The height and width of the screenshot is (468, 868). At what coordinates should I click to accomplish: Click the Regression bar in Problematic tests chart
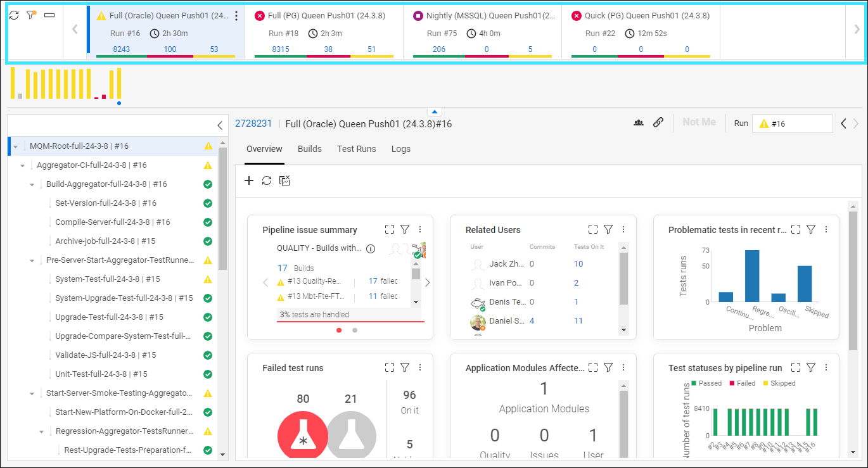(x=752, y=275)
